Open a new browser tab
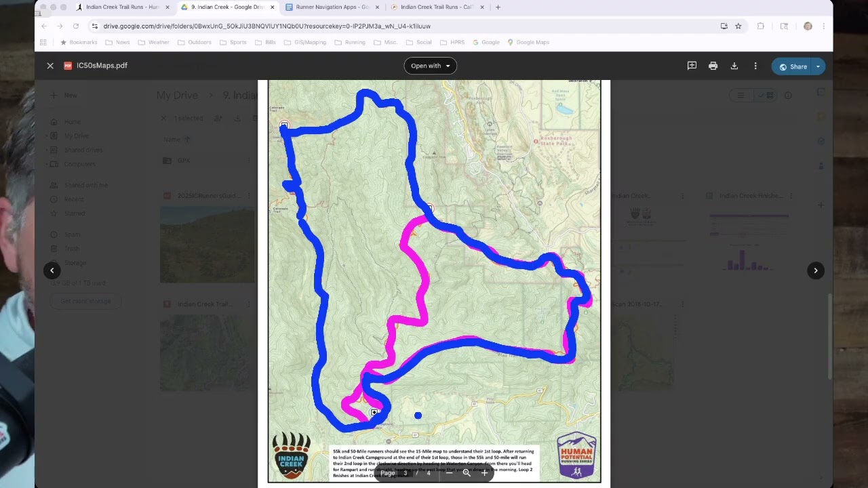The height and width of the screenshot is (488, 868). (498, 7)
